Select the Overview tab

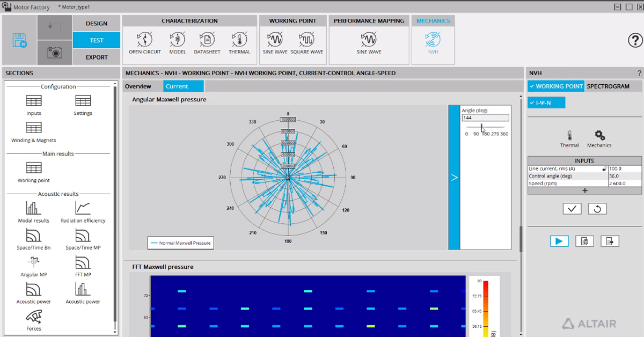click(x=138, y=86)
